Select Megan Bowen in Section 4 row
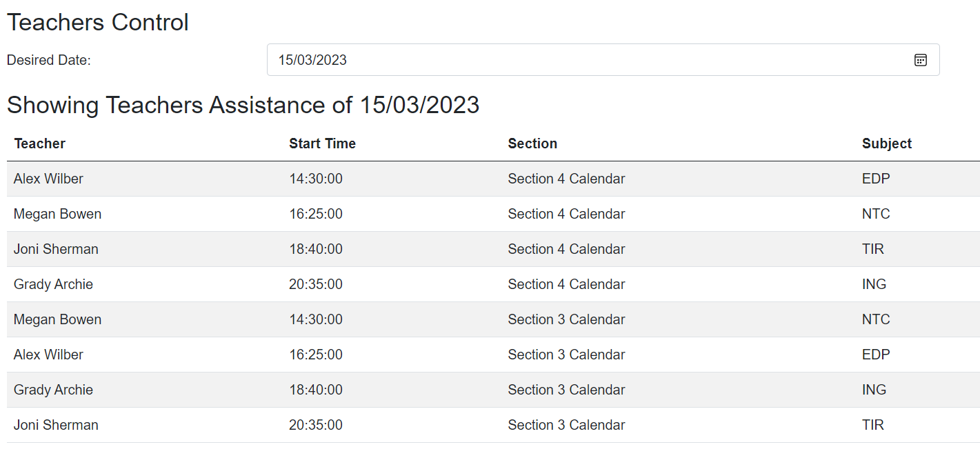 [57, 214]
